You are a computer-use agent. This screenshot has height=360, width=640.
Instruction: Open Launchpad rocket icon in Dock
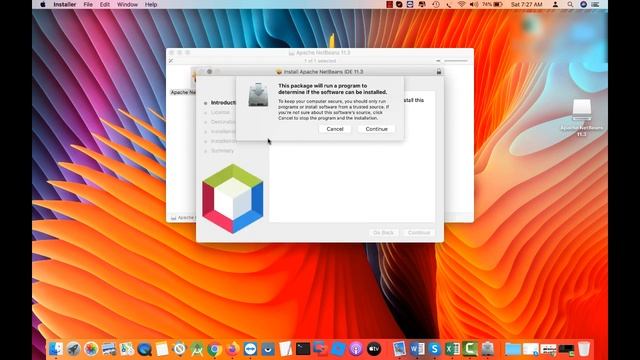click(x=73, y=349)
